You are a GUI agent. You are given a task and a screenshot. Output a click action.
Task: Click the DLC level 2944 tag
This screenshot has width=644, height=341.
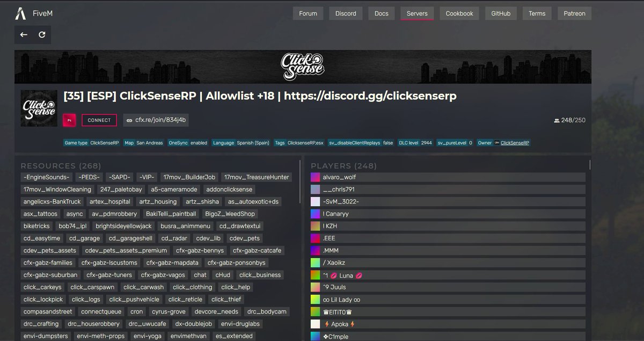pyautogui.click(x=415, y=143)
